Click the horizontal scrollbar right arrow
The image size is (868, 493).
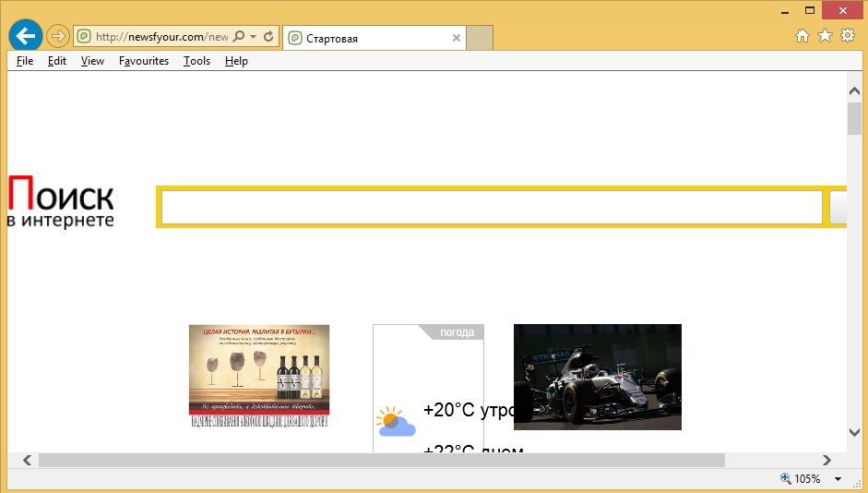pos(827,460)
